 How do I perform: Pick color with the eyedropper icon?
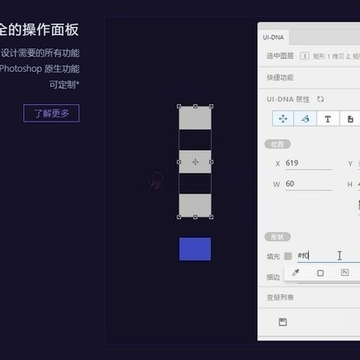pyautogui.click(x=295, y=273)
